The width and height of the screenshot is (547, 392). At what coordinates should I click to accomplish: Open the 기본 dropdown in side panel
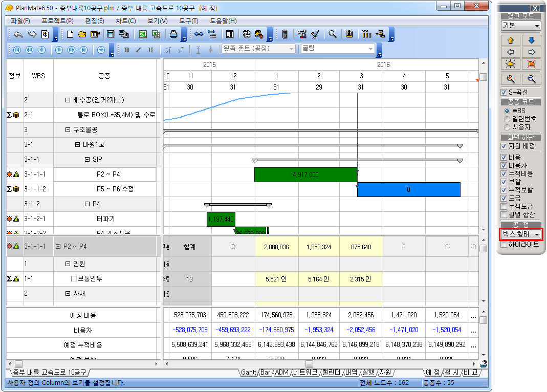pos(537,26)
